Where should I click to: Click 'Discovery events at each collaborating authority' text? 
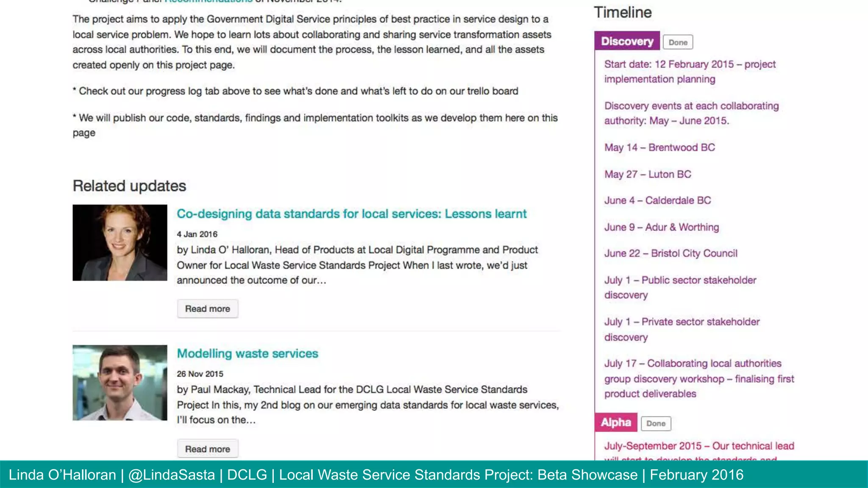[x=692, y=113]
